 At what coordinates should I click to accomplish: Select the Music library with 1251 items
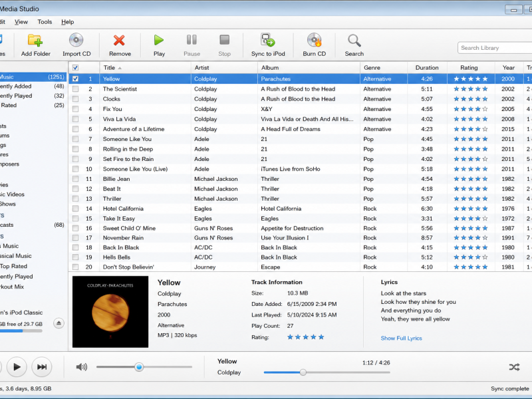click(33, 76)
